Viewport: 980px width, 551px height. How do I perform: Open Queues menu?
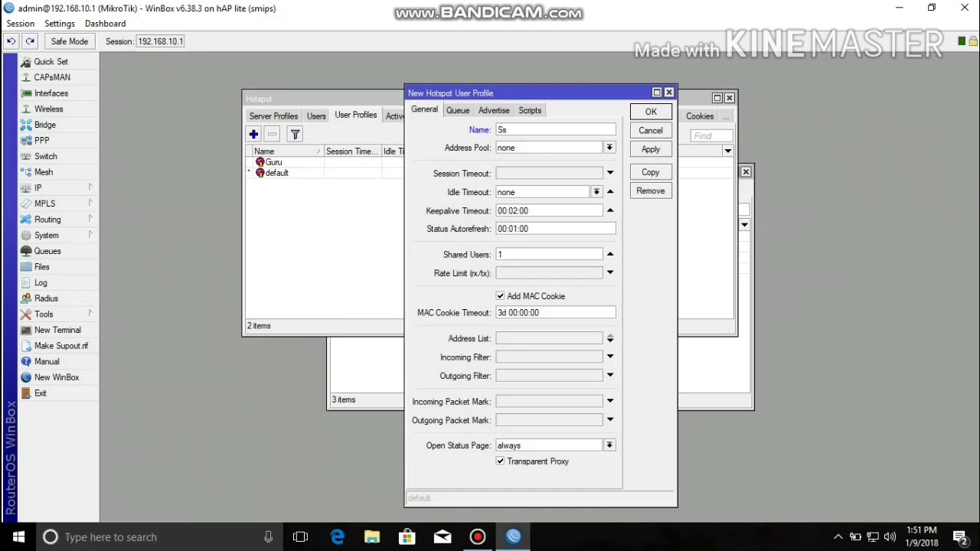point(47,251)
